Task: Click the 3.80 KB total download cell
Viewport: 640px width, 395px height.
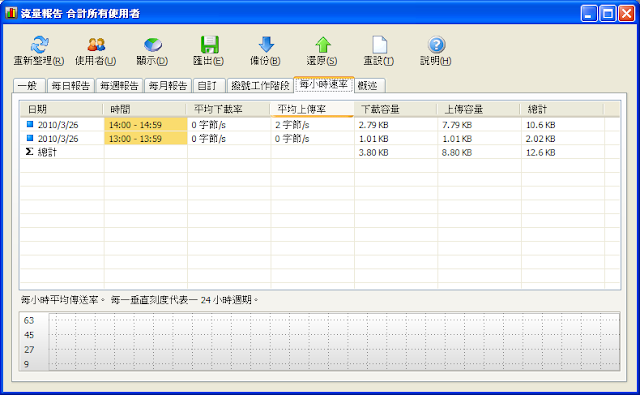Action: (x=396, y=152)
